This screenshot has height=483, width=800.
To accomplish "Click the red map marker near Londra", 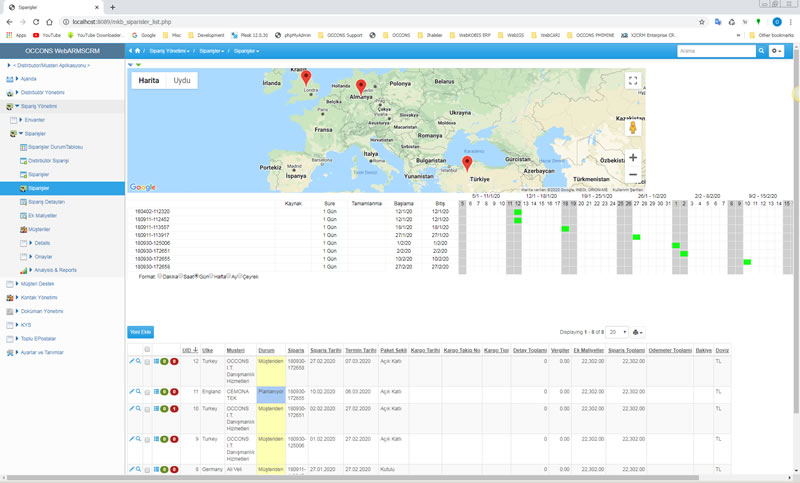I will click(306, 78).
